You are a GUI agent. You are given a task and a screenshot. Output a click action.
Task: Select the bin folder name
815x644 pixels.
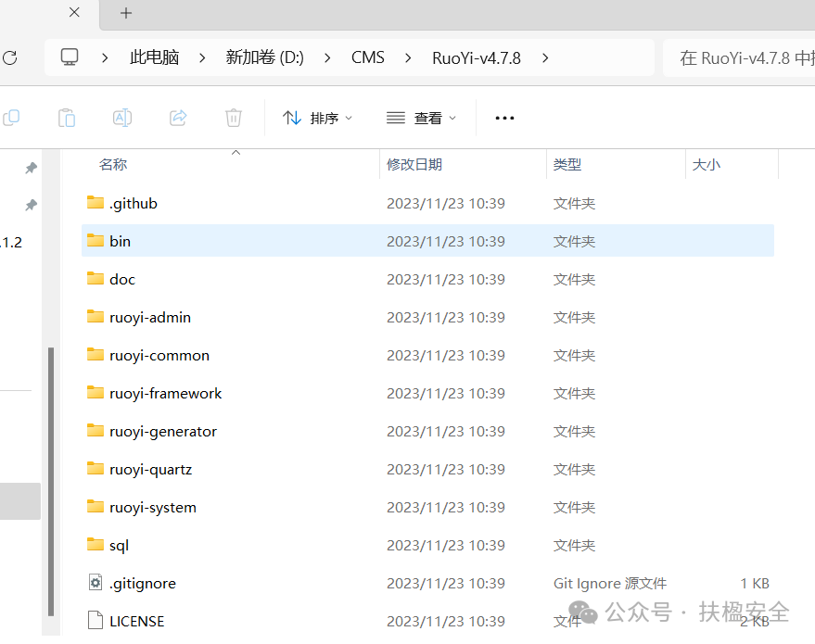click(120, 241)
